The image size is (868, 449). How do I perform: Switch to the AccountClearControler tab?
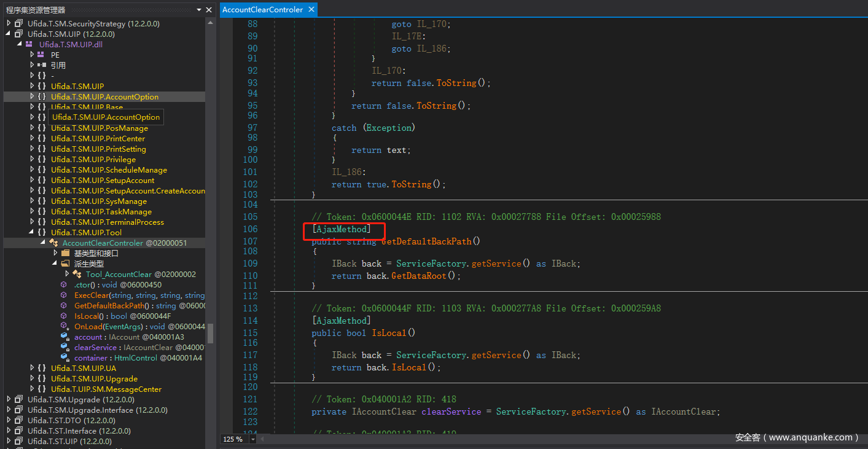click(x=262, y=9)
